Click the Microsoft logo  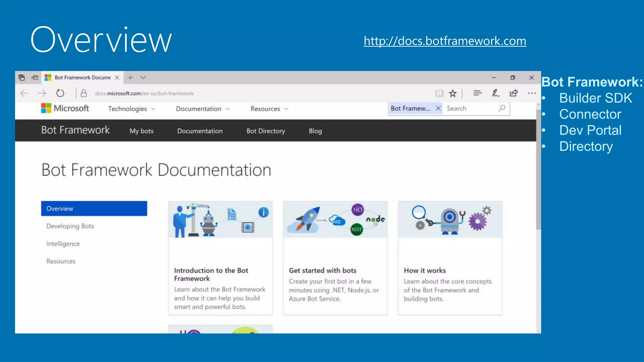tap(65, 108)
